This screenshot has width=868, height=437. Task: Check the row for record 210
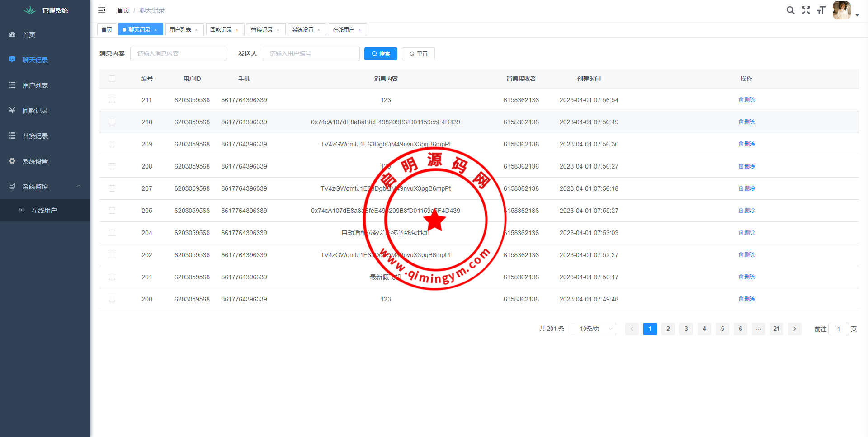tap(112, 122)
